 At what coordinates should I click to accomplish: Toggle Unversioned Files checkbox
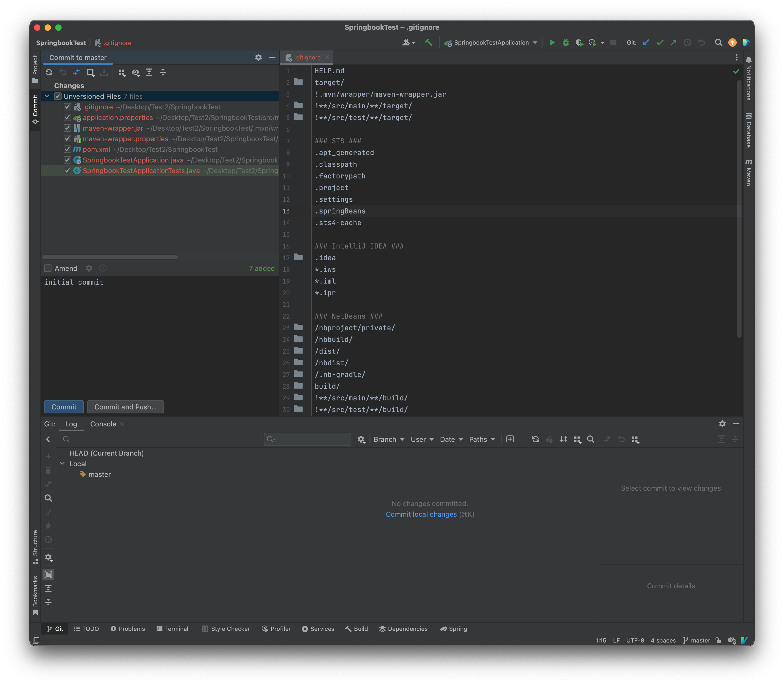[x=58, y=96]
